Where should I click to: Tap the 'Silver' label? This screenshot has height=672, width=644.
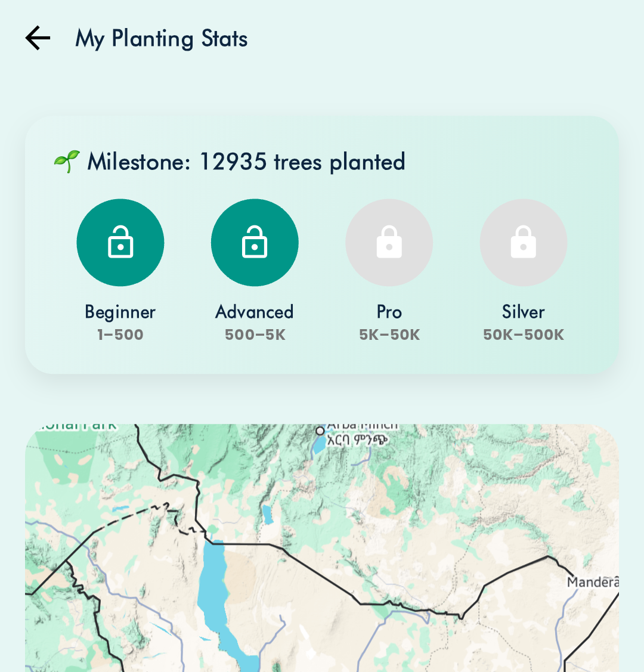(x=524, y=312)
